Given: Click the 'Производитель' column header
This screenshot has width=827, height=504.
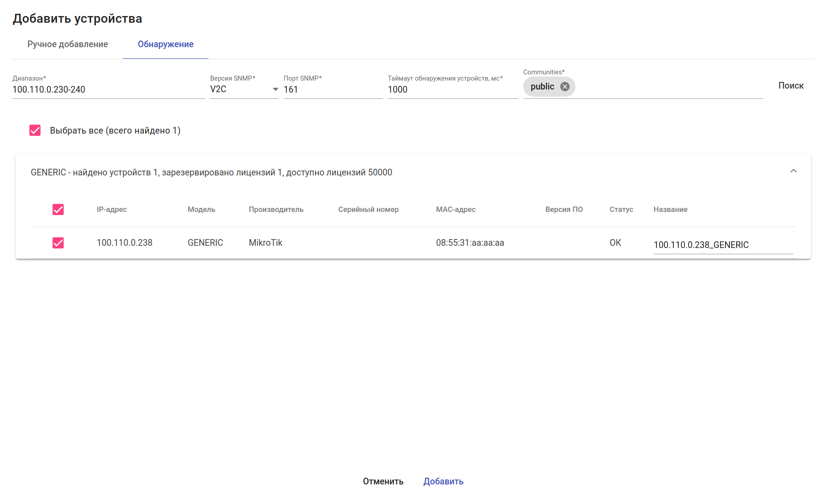Looking at the screenshot, I should coord(276,210).
